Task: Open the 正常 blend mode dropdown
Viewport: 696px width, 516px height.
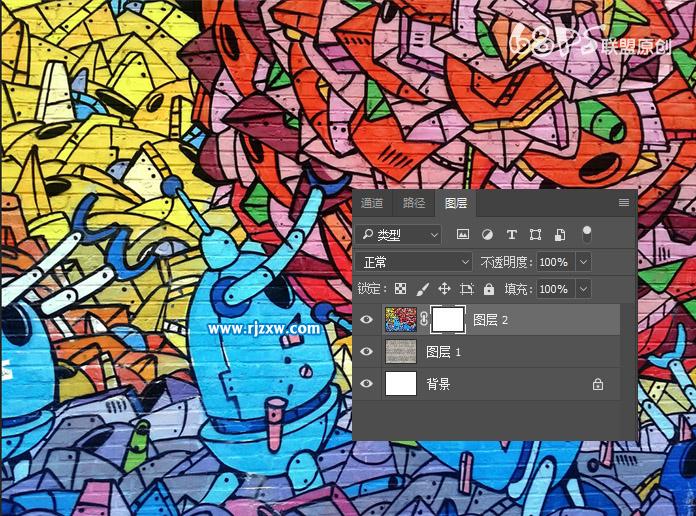Action: click(413, 262)
